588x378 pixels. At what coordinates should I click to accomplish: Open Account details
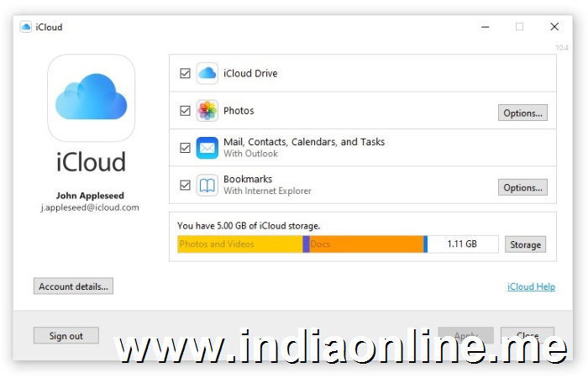[x=74, y=286]
